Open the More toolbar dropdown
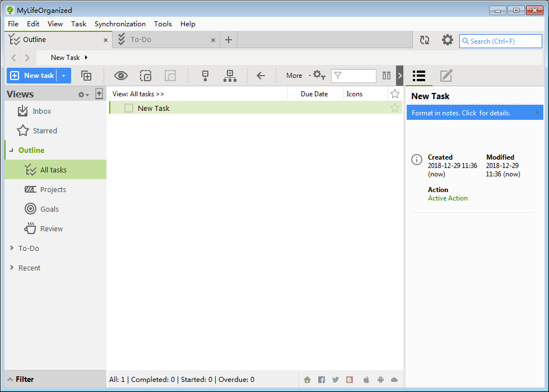Image resolution: width=549 pixels, height=392 pixels. coord(294,75)
